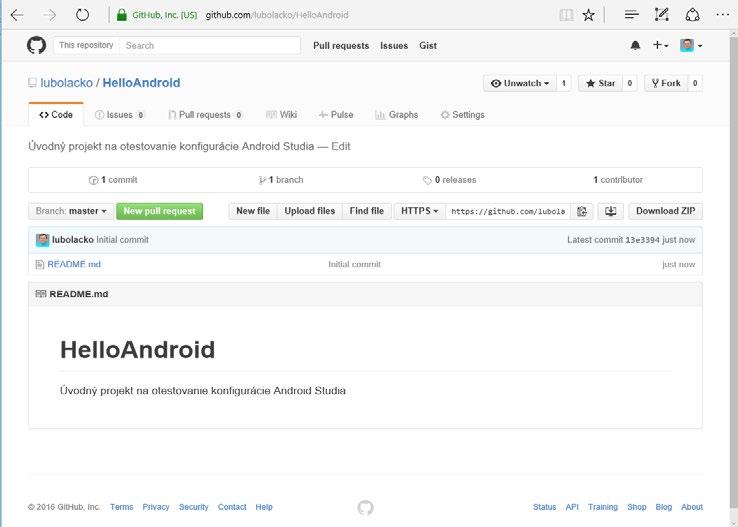Open the plus create-new menu

(660, 45)
